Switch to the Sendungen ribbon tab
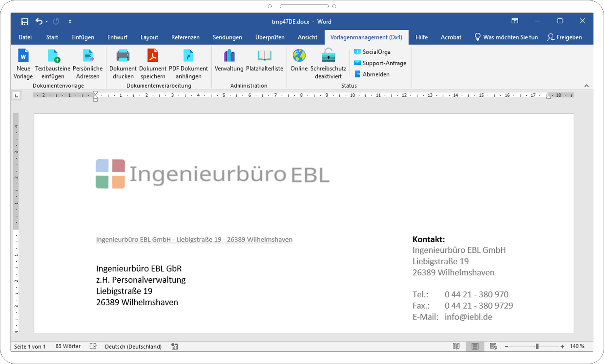The image size is (604, 364). point(227,37)
